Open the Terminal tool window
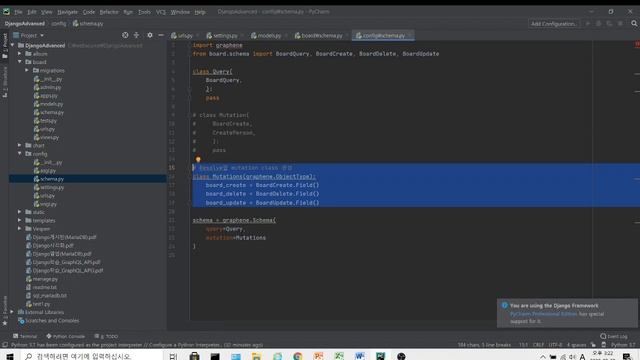Screen dimensions: 640x360 tap(25, 336)
